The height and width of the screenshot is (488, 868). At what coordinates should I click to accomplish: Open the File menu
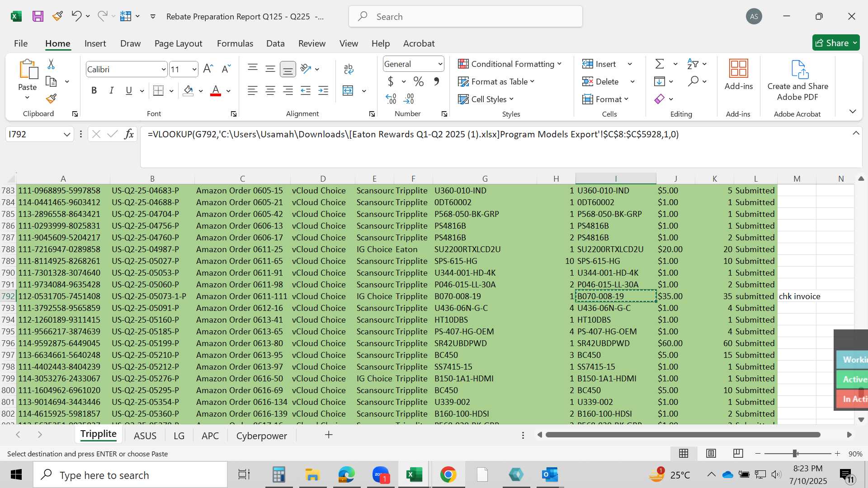tap(21, 43)
